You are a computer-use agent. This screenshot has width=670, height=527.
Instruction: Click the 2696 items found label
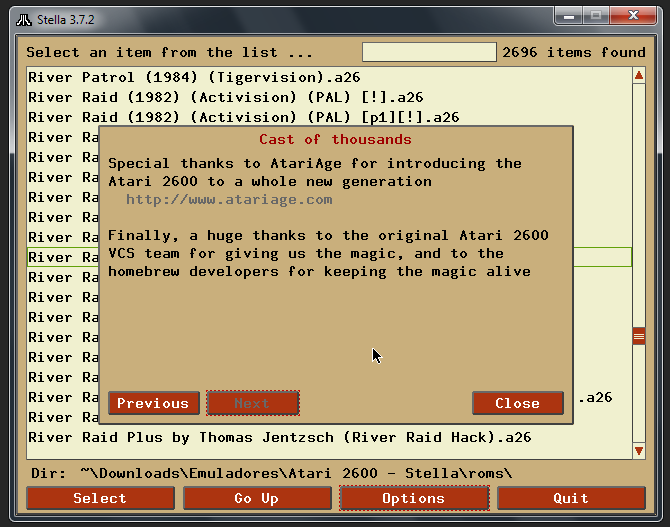pos(574,52)
